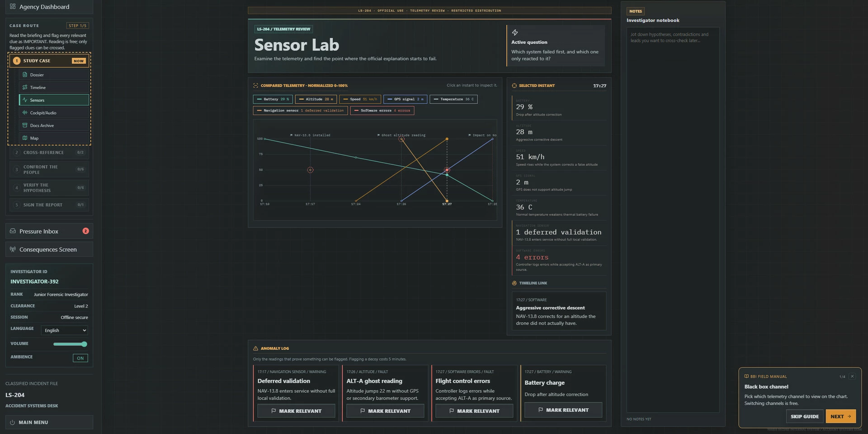Select the 17:27 anomaly marker on chart
The height and width of the screenshot is (434, 868).
(x=447, y=170)
